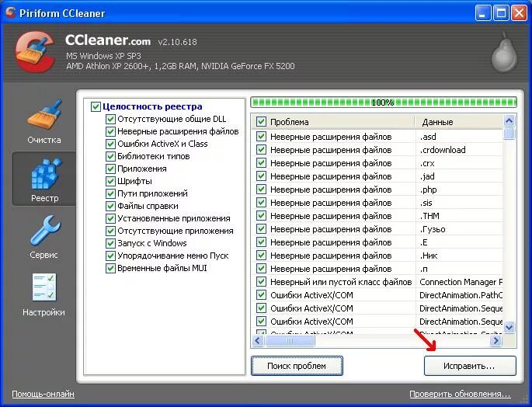Click the vertical scrollbar thumb
The image size is (532, 407).
click(x=509, y=134)
